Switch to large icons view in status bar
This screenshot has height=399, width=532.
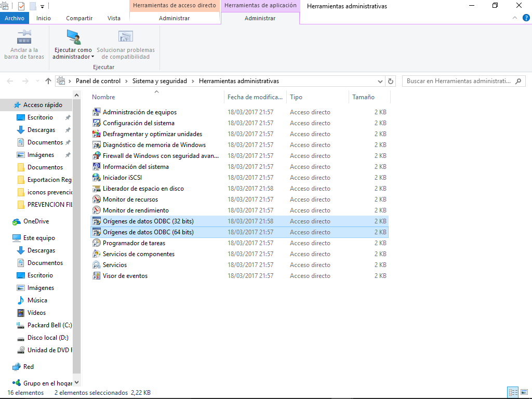[524, 393]
